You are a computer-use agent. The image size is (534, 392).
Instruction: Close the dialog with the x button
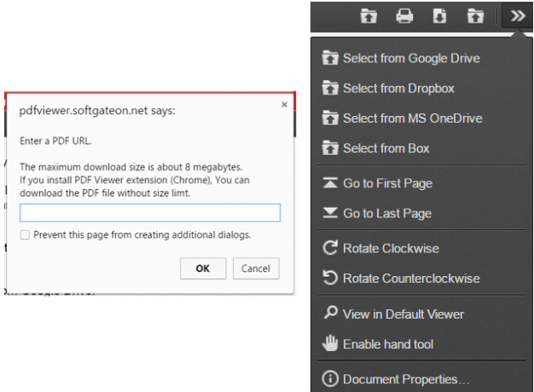coord(284,105)
